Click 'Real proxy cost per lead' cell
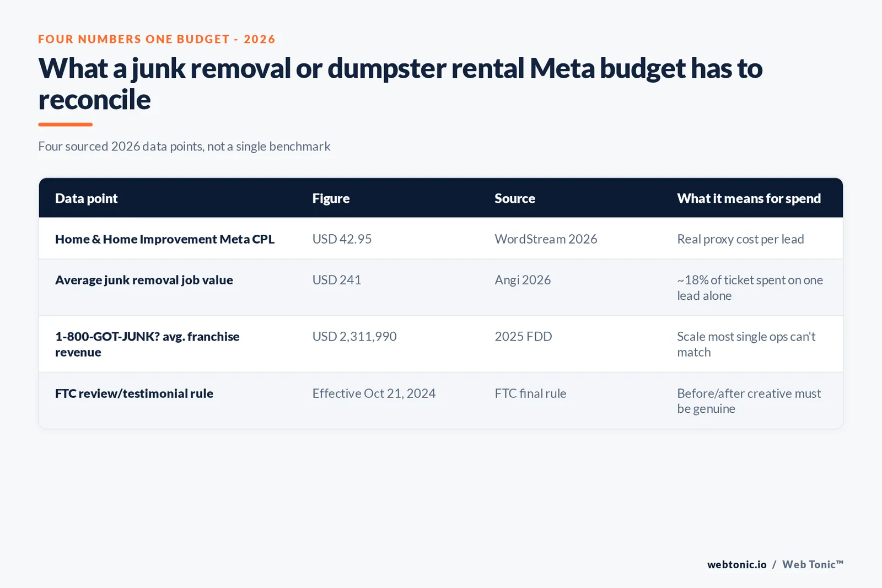 pos(740,239)
